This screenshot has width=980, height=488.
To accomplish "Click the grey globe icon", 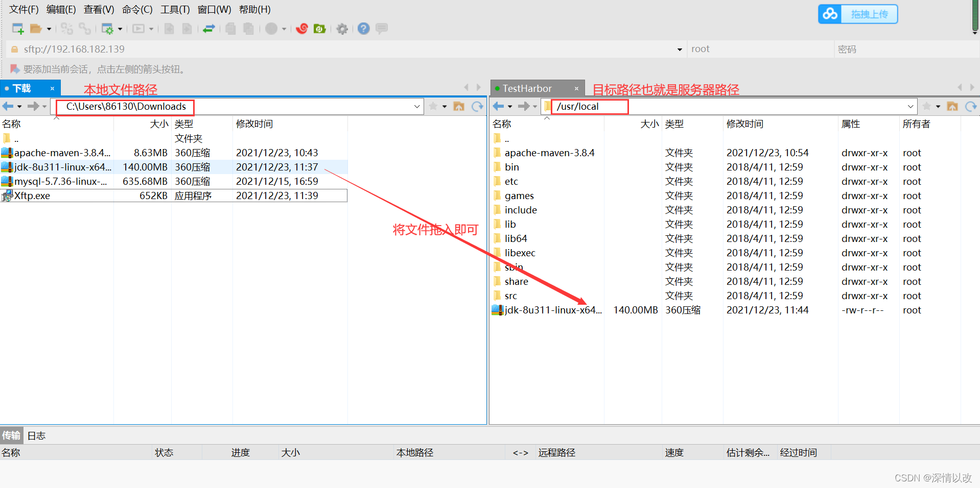I will click(x=271, y=29).
